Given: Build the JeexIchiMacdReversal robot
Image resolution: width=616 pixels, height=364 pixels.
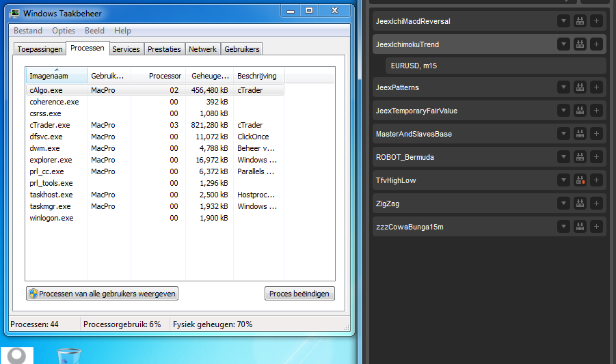Looking at the screenshot, I should (580, 21).
